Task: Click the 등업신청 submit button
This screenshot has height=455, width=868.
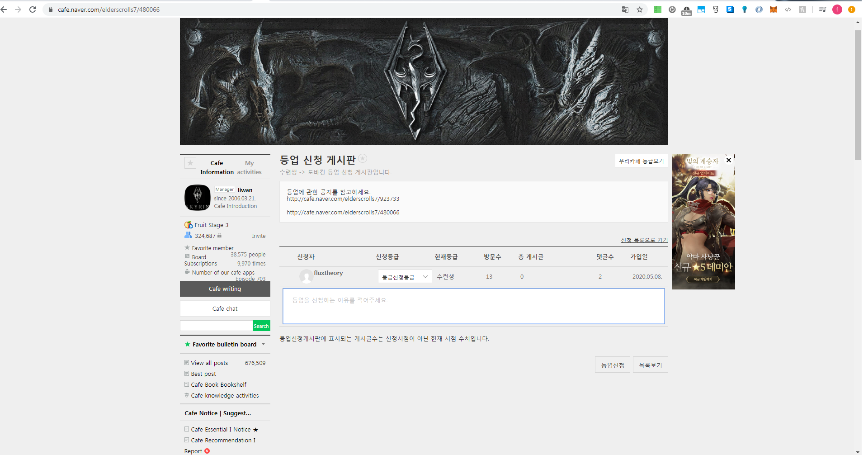Action: coord(613,365)
